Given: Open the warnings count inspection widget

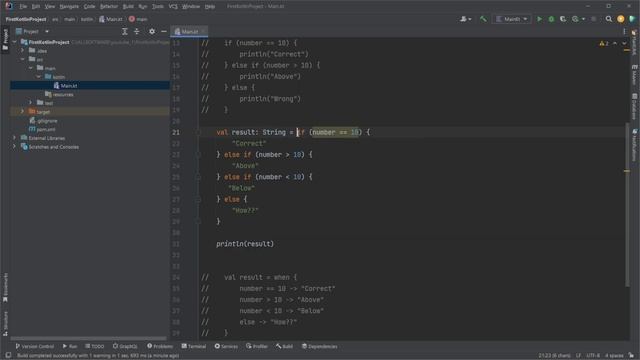Looking at the screenshot, I should point(604,43).
